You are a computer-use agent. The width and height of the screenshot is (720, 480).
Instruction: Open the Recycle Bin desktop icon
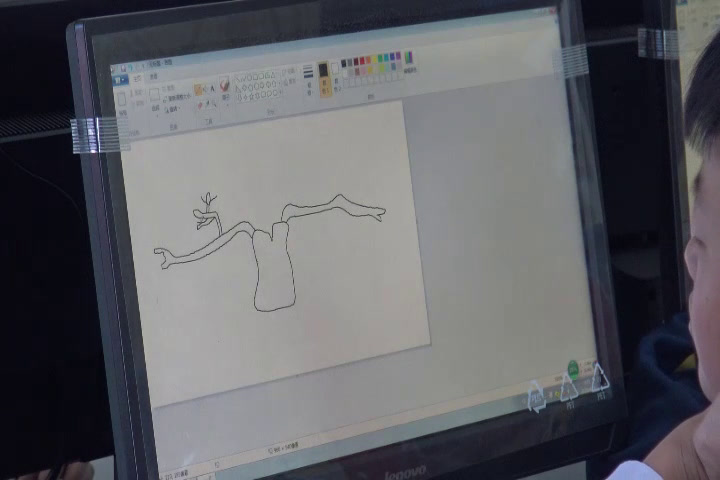click(537, 397)
